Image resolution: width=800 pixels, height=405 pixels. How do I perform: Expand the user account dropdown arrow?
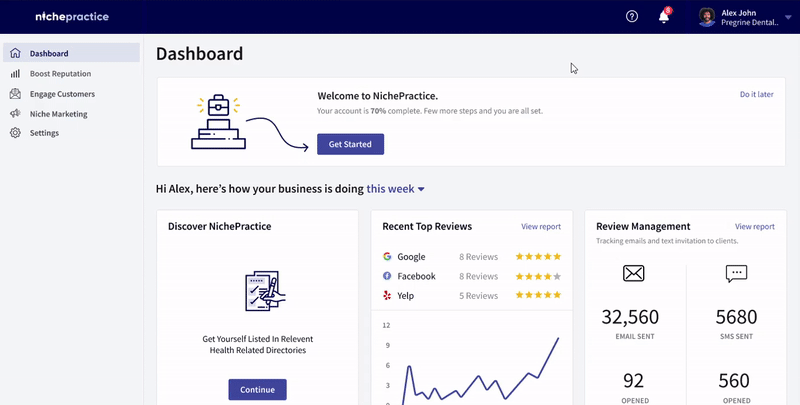788,17
